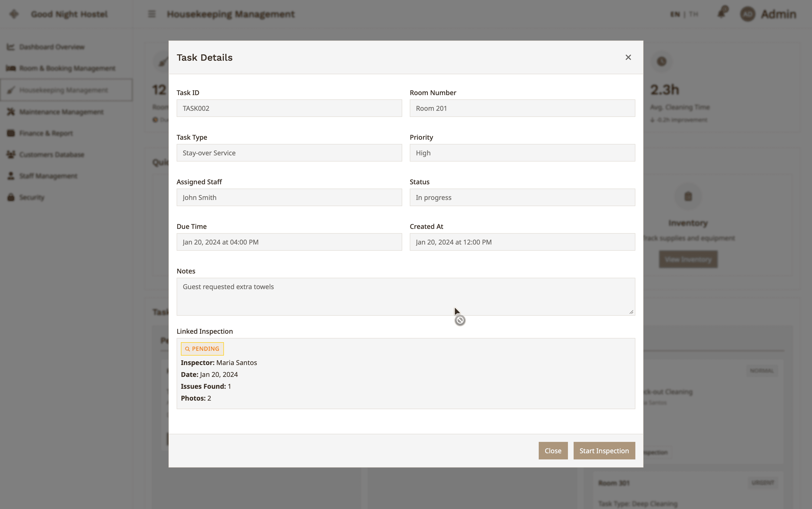Click the Admin avatar icon

point(747,14)
